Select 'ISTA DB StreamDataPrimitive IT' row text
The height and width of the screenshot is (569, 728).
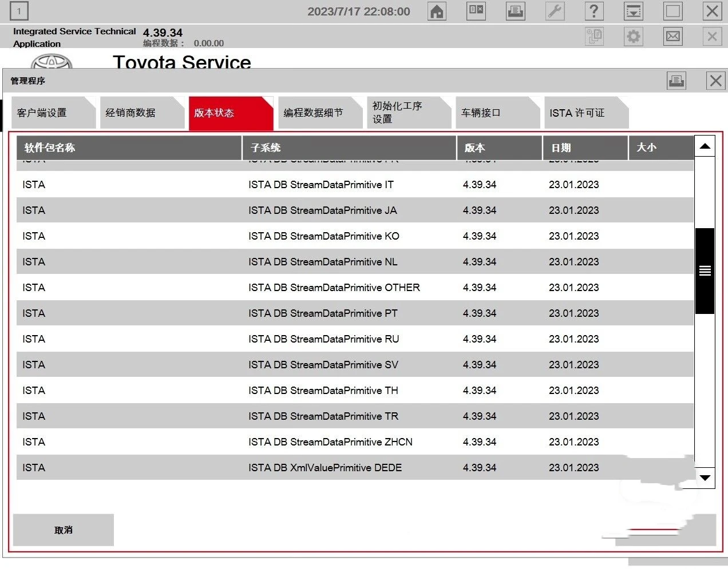coord(321,185)
